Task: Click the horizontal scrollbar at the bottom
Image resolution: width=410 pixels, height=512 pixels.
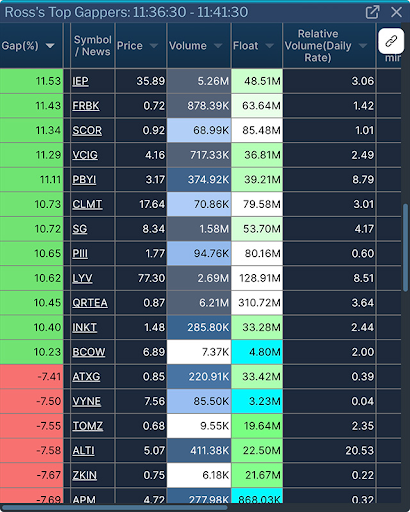Action: (115, 508)
